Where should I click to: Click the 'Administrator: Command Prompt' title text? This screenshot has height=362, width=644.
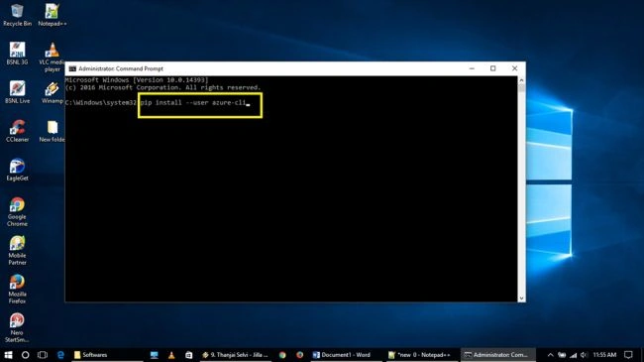click(x=121, y=68)
